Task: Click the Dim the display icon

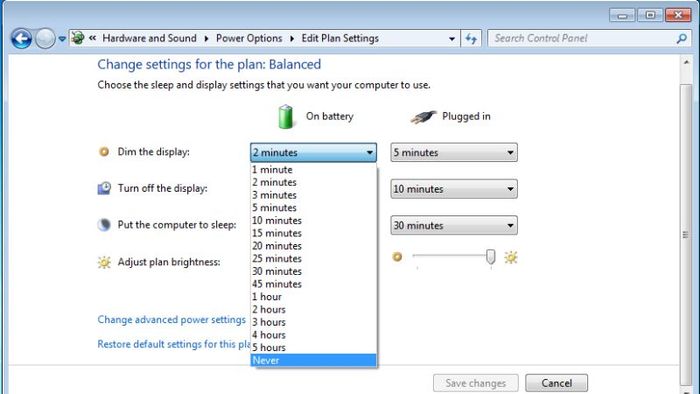Action: pos(104,152)
